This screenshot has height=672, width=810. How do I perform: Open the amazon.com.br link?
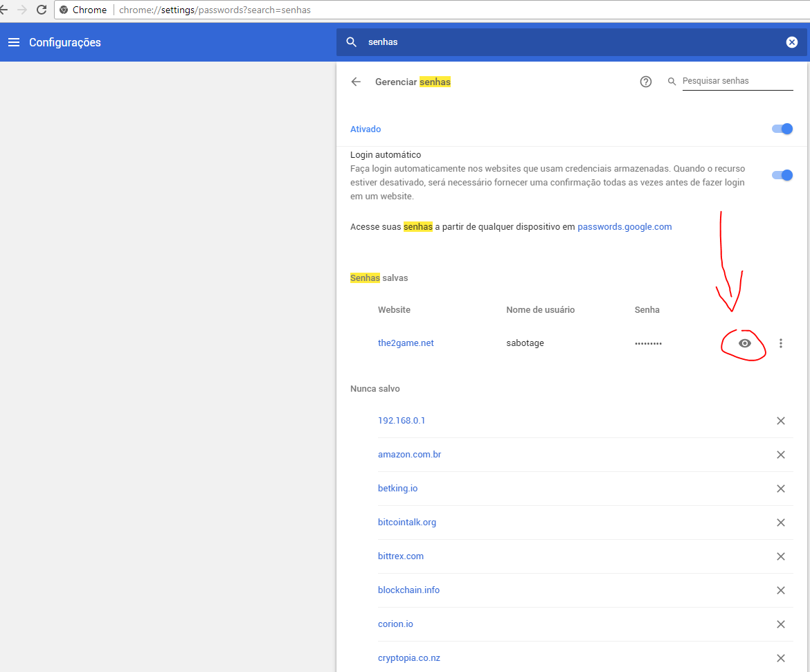point(409,455)
